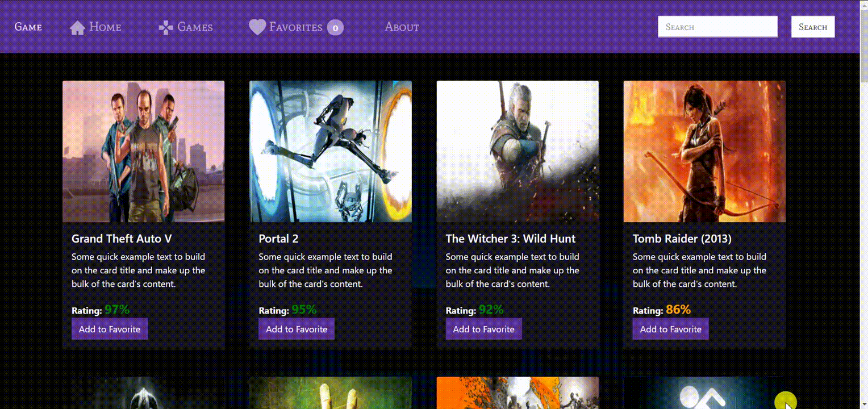Click the Portal 2 cover image
The width and height of the screenshot is (868, 409).
[331, 151]
